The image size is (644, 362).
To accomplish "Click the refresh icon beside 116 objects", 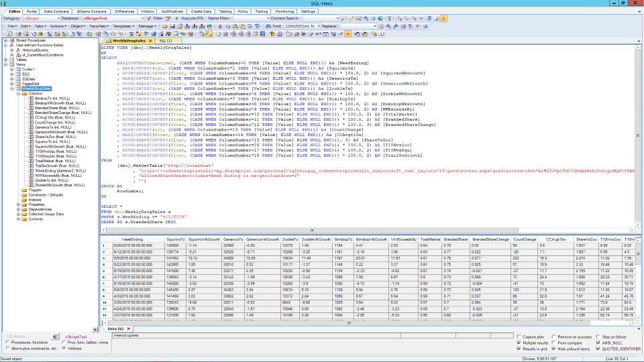I will [x=56, y=337].
